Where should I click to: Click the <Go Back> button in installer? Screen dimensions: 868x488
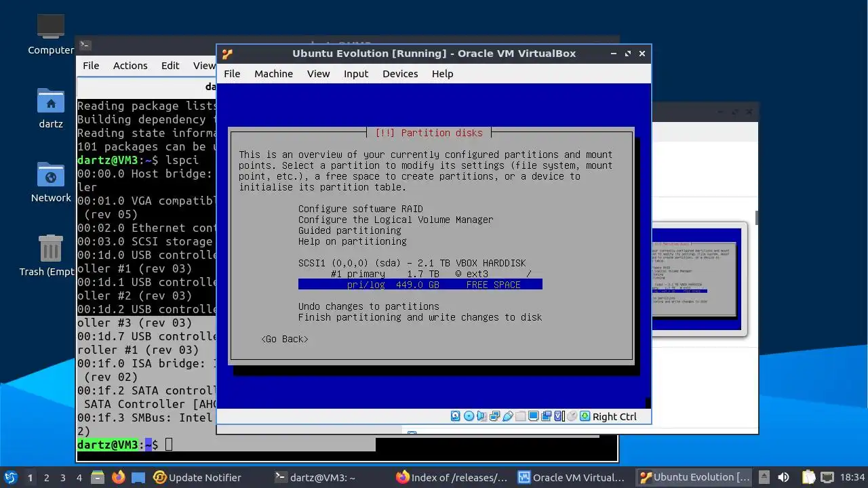[285, 339]
